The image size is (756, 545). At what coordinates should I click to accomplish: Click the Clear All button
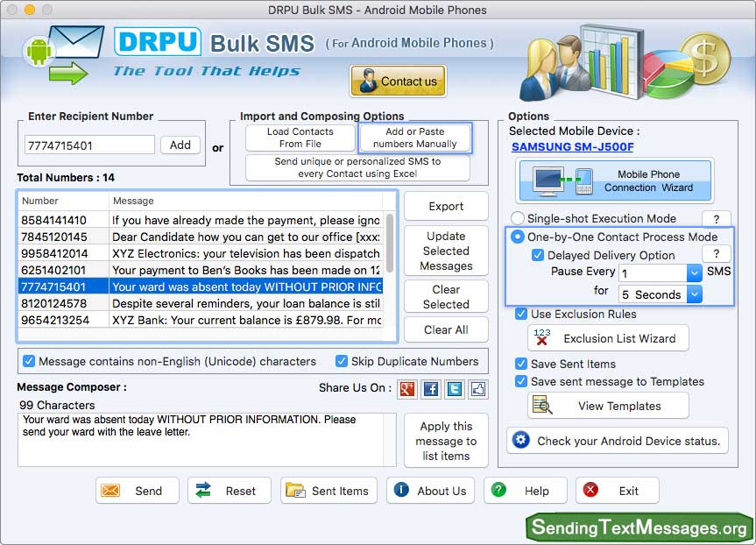coord(446,330)
